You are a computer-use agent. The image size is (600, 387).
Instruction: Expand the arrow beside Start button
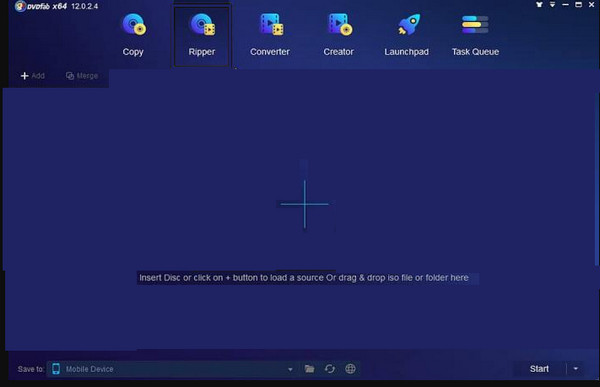[x=576, y=369]
